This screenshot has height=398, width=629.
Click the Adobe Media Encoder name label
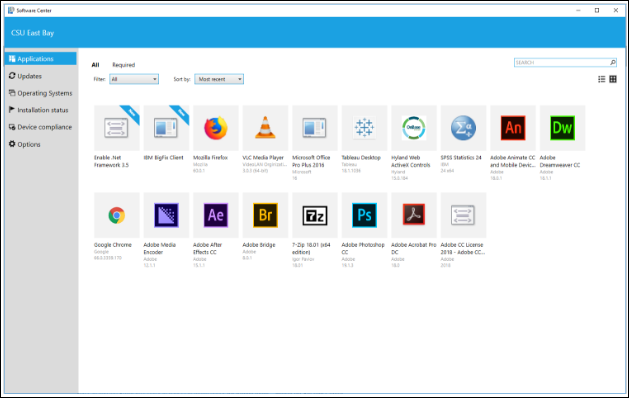pyautogui.click(x=160, y=248)
